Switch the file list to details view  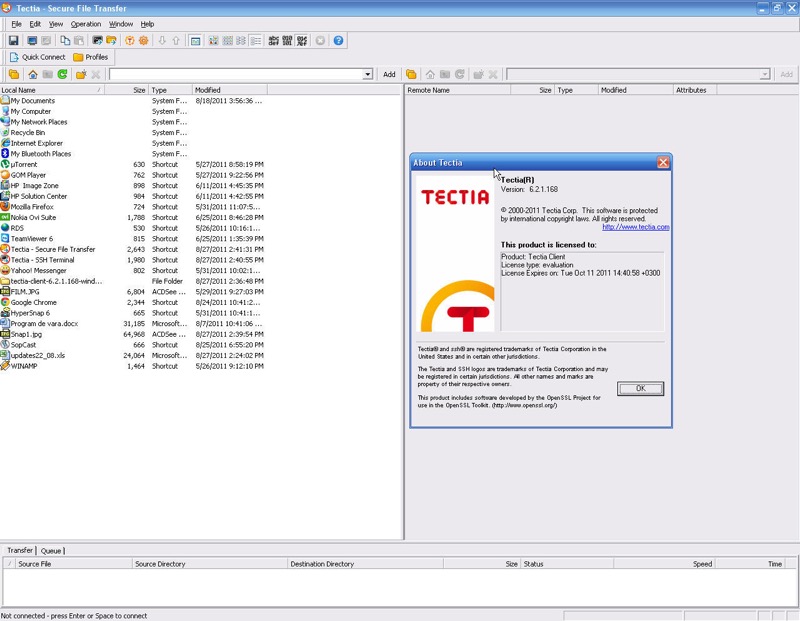(x=256, y=41)
